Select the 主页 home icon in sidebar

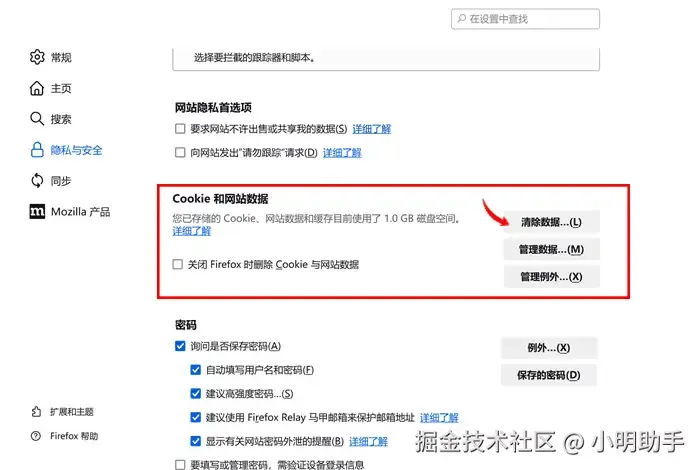37,88
